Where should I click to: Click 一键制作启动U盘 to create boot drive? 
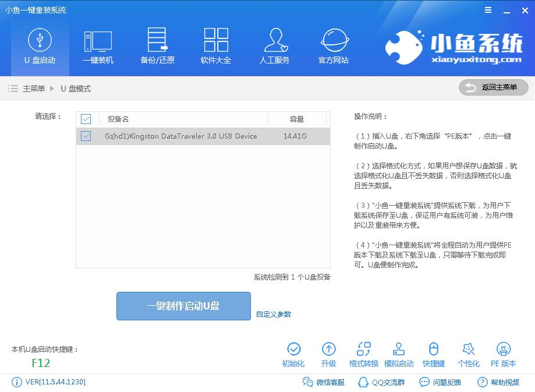[183, 306]
